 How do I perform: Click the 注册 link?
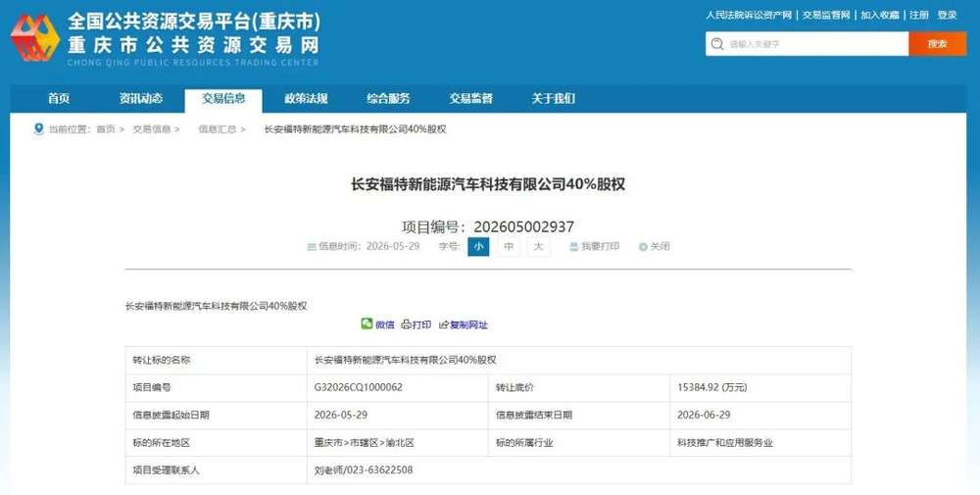(919, 15)
